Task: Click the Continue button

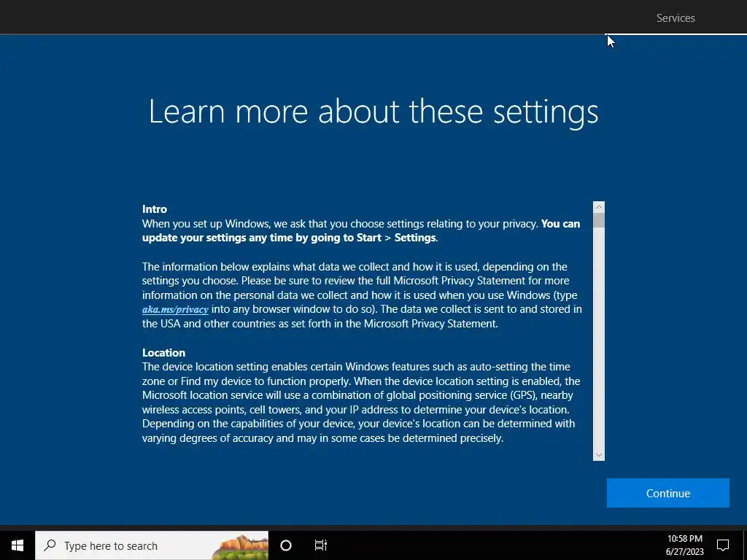Action: tap(668, 493)
